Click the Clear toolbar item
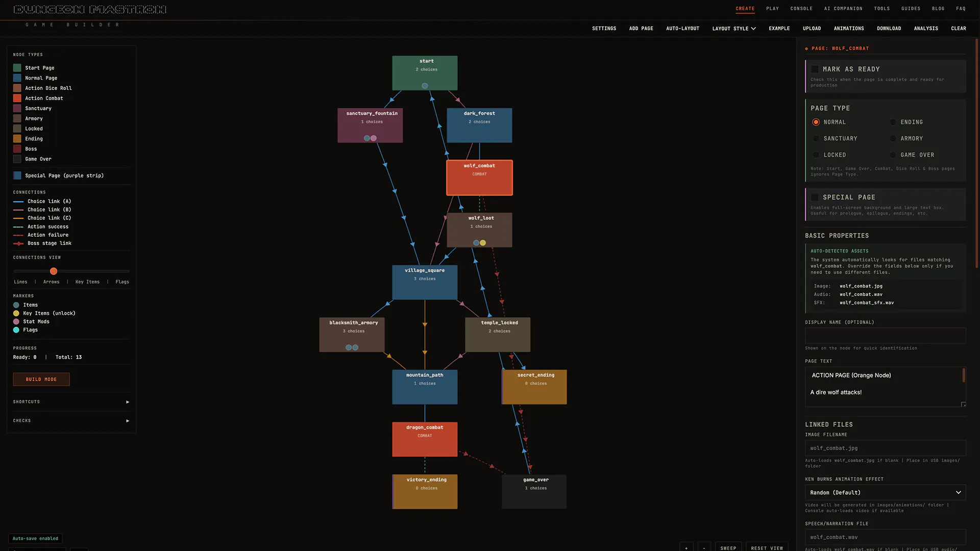This screenshot has width=980, height=551. point(958,29)
